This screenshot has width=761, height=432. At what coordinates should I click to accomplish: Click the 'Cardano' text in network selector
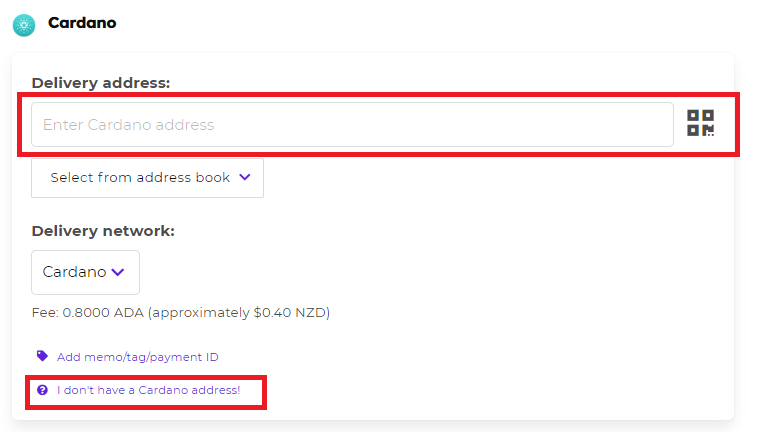click(74, 272)
